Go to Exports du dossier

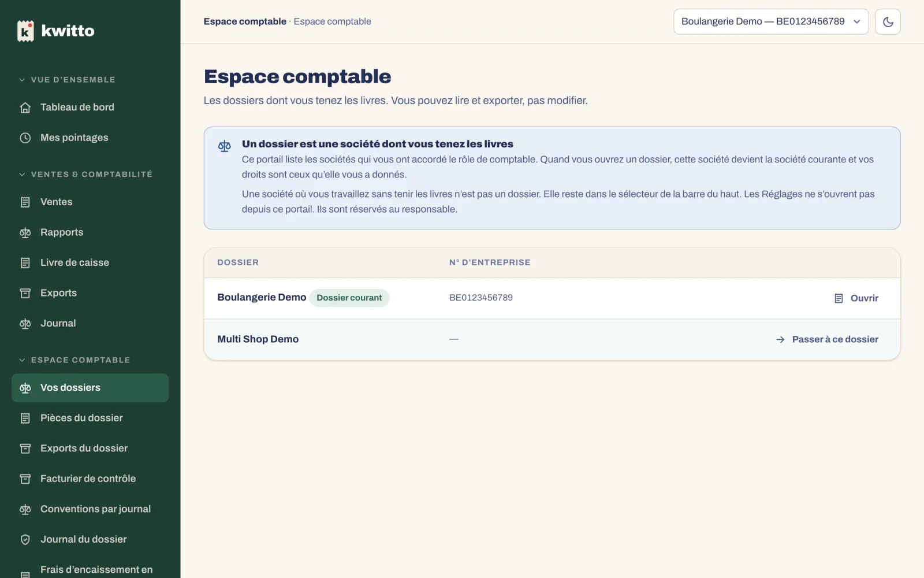90,449
